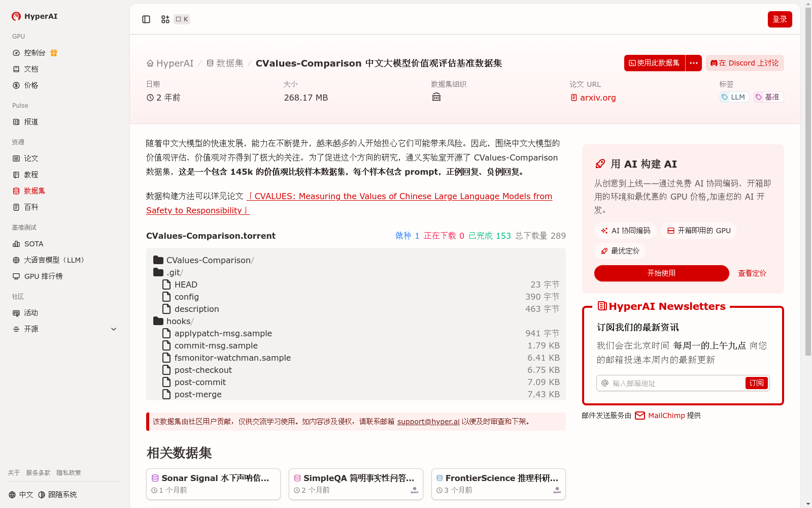
Task: Click the support@hyper.ai email link
Action: [428, 422]
